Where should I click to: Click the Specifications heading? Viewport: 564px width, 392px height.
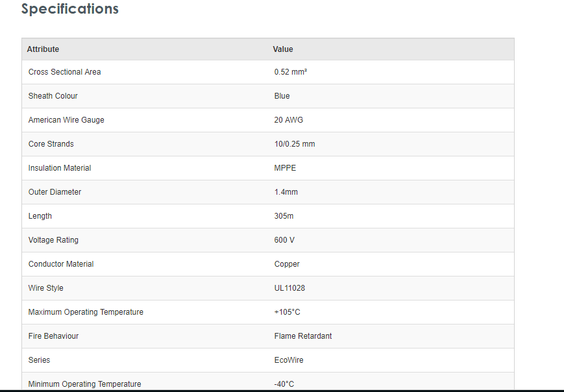[70, 9]
